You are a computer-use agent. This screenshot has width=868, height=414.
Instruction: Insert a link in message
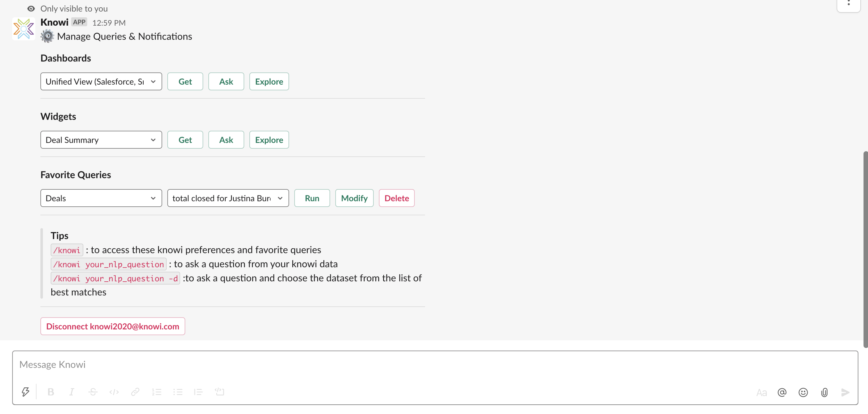pyautogui.click(x=136, y=392)
